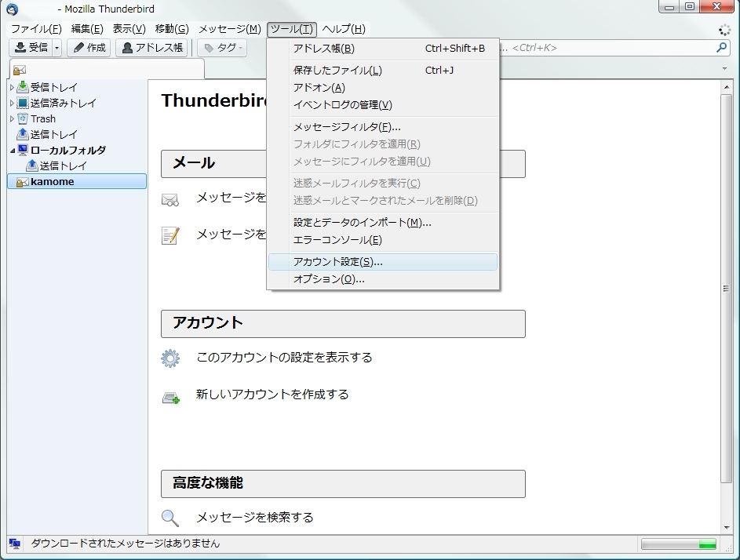Viewport: 740px width, 560px height.
Task: Click the kamome account envelope icon
Action: pyautogui.click(x=22, y=182)
